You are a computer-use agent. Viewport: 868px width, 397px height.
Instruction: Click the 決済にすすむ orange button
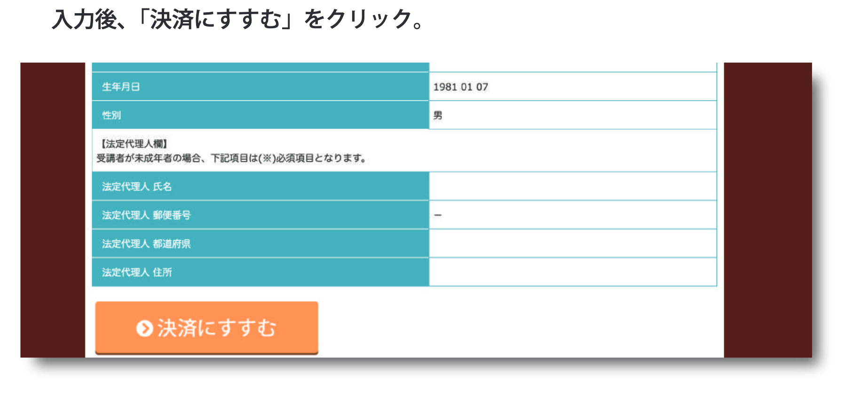pyautogui.click(x=207, y=327)
